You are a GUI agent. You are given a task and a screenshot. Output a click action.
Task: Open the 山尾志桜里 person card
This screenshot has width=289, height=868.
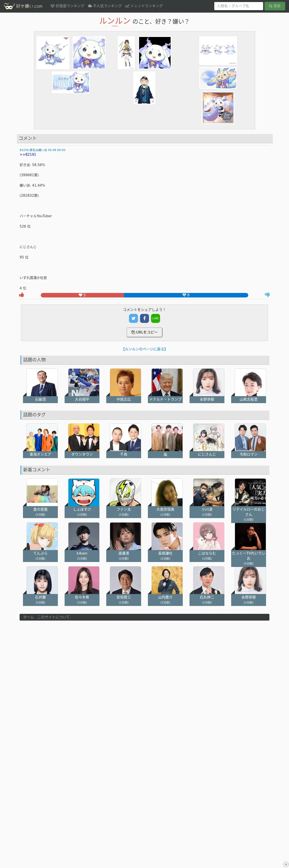pyautogui.click(x=249, y=386)
